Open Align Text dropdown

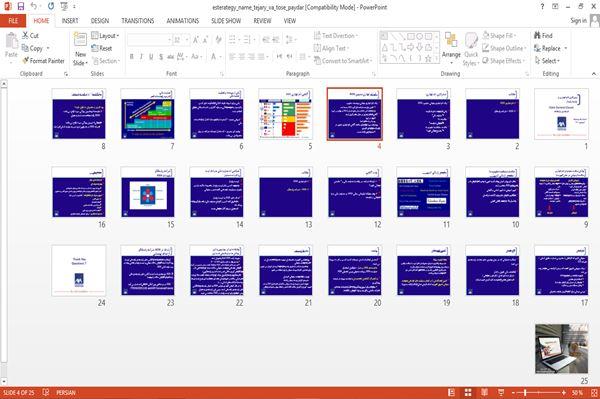[331, 48]
